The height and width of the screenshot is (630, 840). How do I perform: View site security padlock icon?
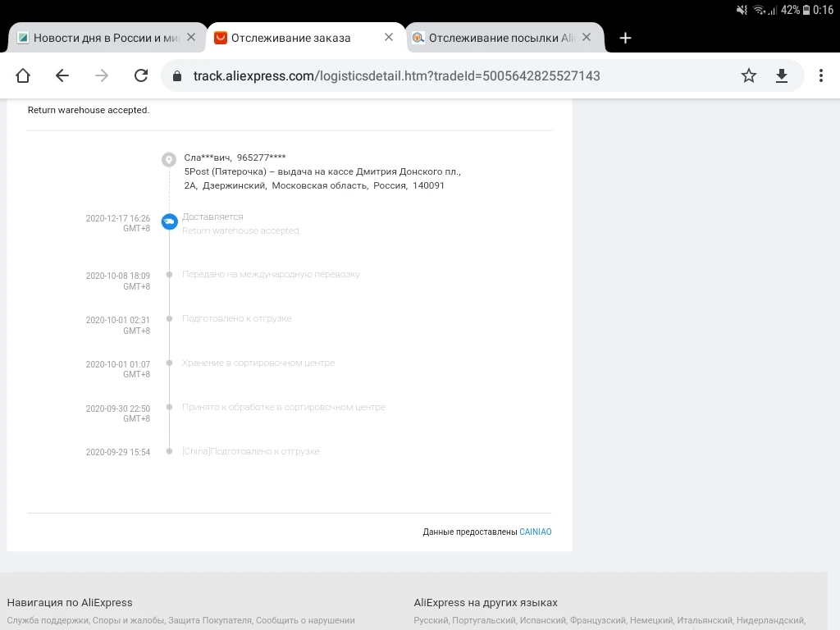pos(177,76)
